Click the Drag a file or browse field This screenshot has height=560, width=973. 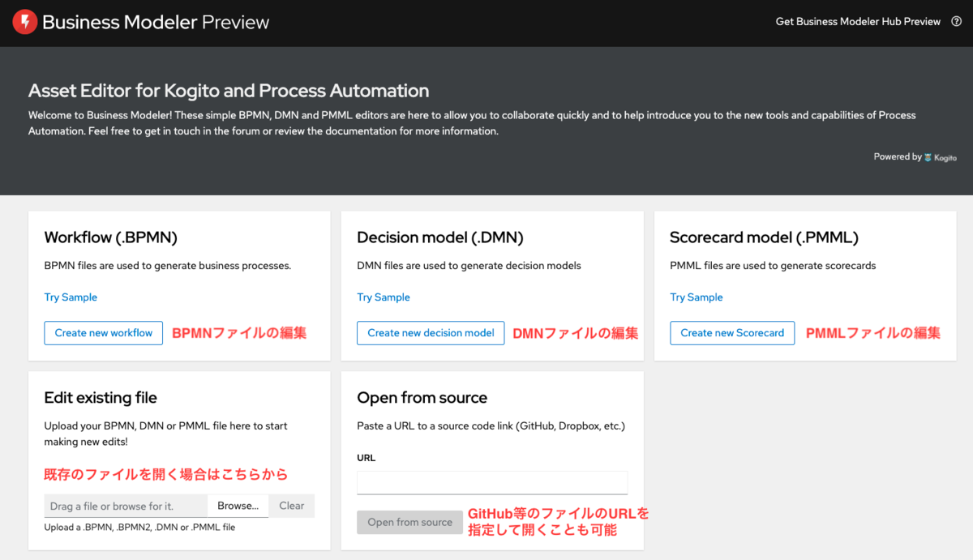click(x=126, y=506)
